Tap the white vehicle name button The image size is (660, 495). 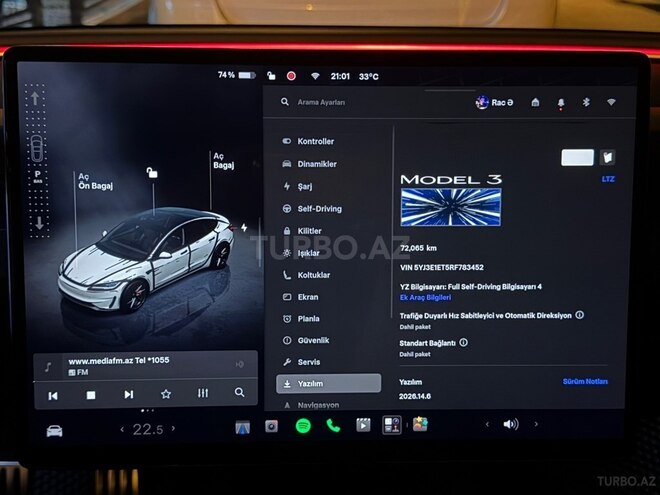[x=578, y=157]
